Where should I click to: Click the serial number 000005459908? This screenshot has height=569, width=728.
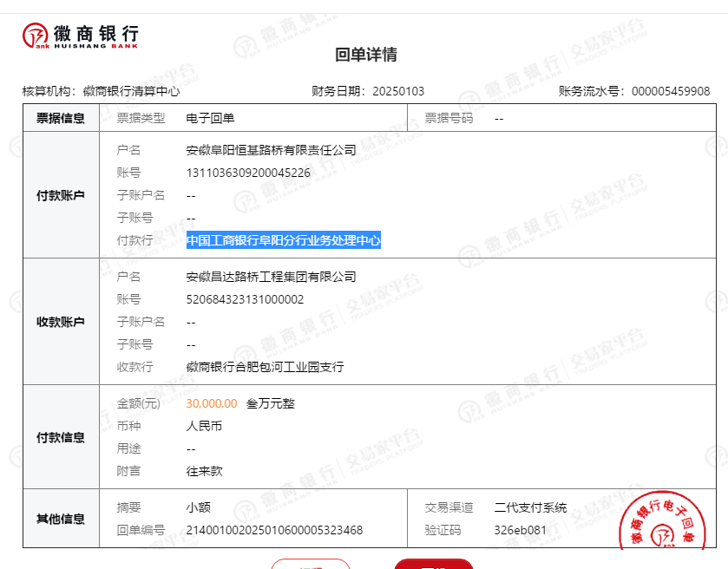click(x=670, y=91)
